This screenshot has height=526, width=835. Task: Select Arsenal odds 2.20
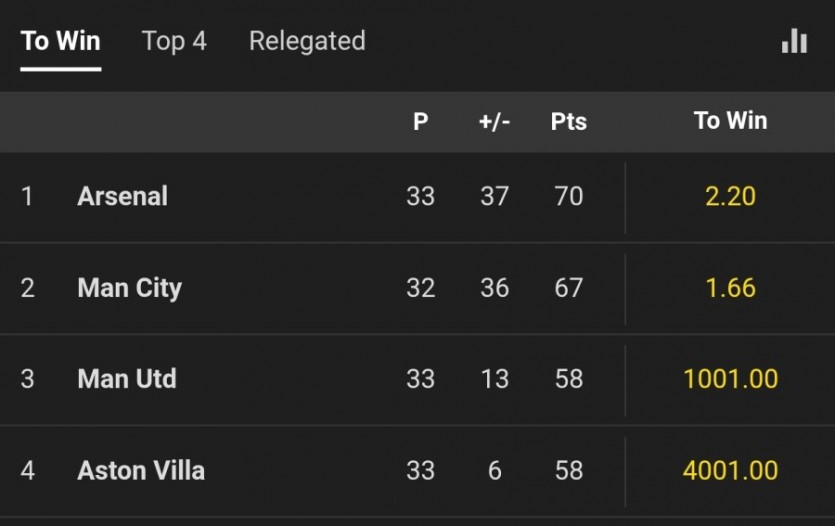click(x=730, y=196)
